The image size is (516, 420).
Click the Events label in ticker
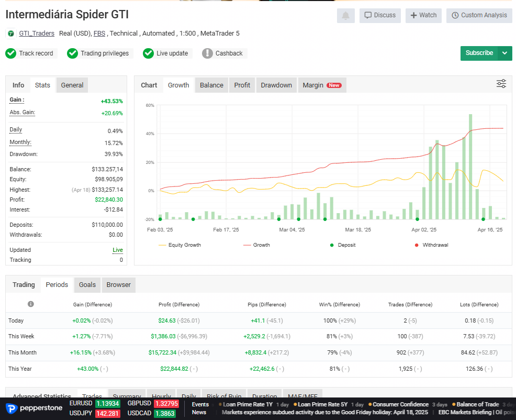pyautogui.click(x=200, y=404)
